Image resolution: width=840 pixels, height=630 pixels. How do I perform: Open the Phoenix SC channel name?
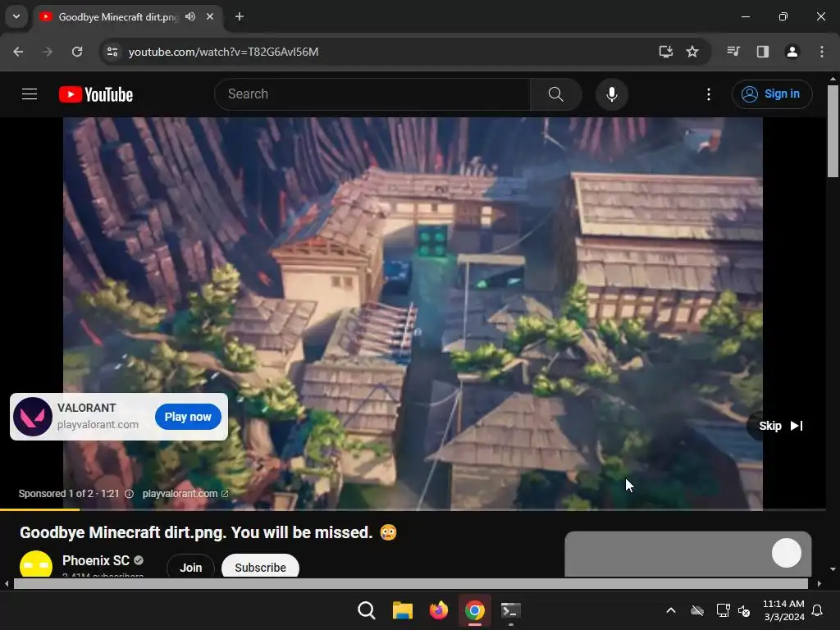96,560
